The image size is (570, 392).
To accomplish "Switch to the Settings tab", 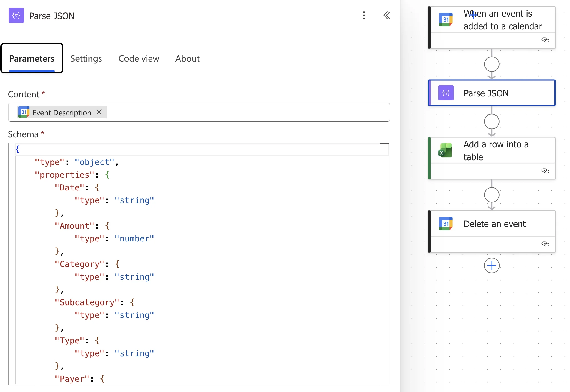I will [86, 58].
